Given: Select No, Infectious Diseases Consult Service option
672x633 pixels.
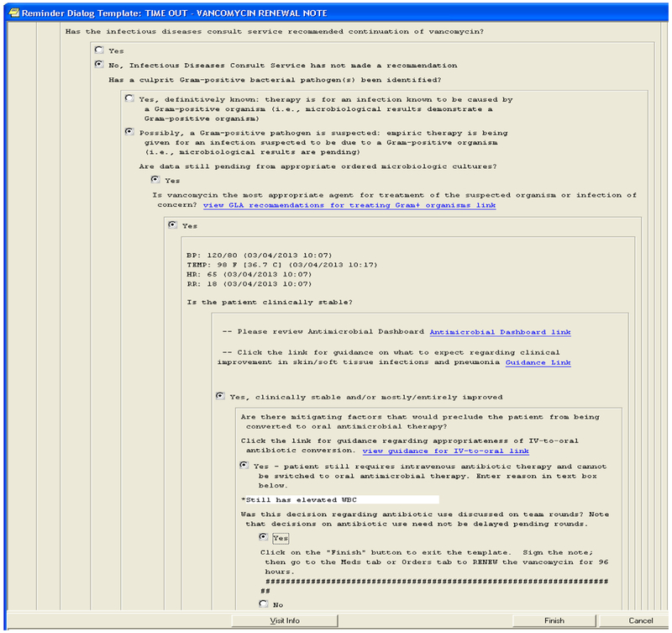Looking at the screenshot, I should 100,65.
